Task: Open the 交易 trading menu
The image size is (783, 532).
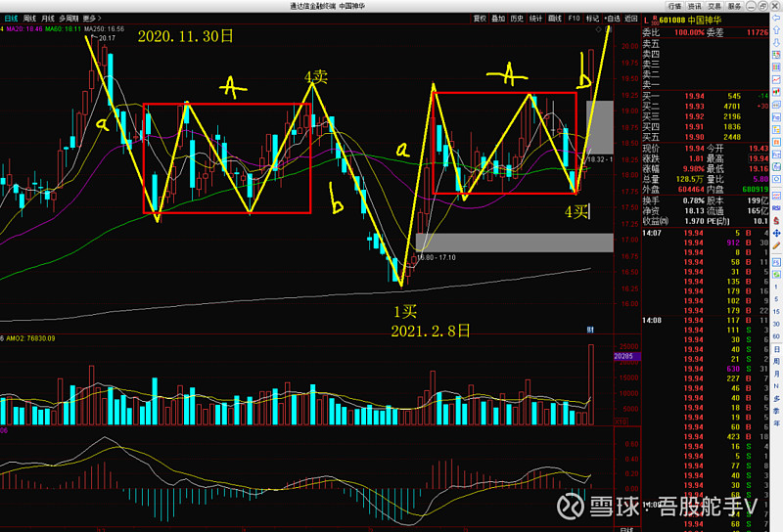Action: click(714, 6)
